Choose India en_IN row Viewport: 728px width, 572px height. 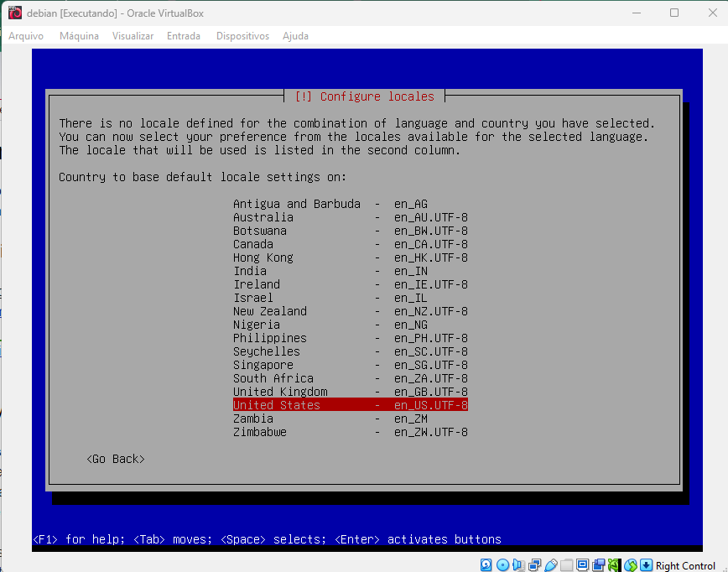350,271
